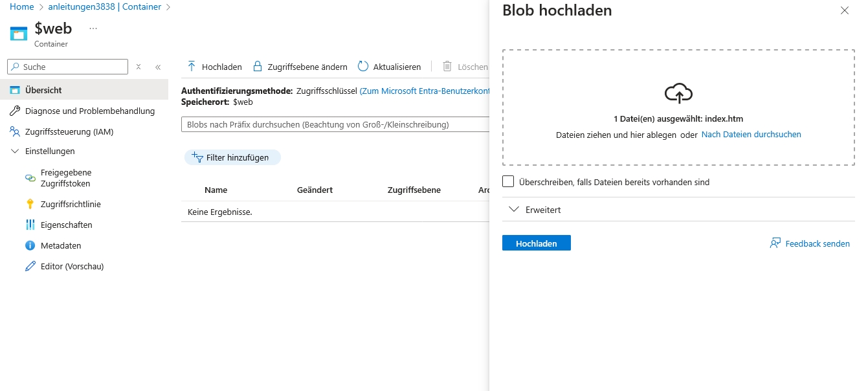
Task: Click the blob prefix search field
Action: pyautogui.click(x=333, y=124)
